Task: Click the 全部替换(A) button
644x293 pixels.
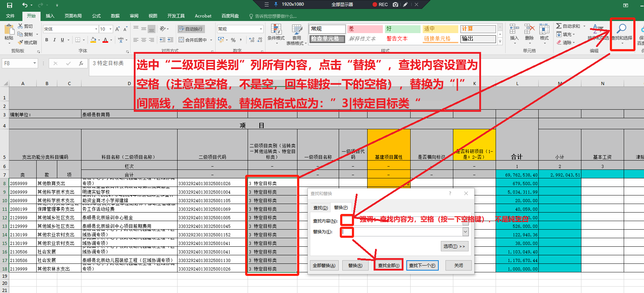Action: pyautogui.click(x=324, y=266)
